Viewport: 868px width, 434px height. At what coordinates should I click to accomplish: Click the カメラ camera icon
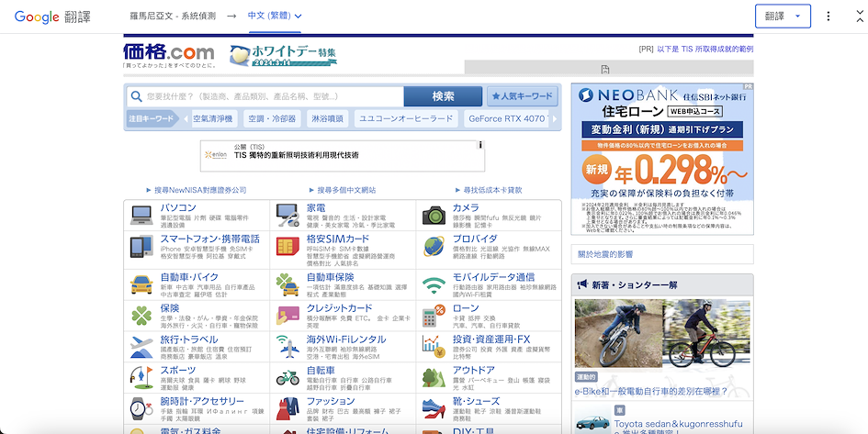tap(434, 215)
